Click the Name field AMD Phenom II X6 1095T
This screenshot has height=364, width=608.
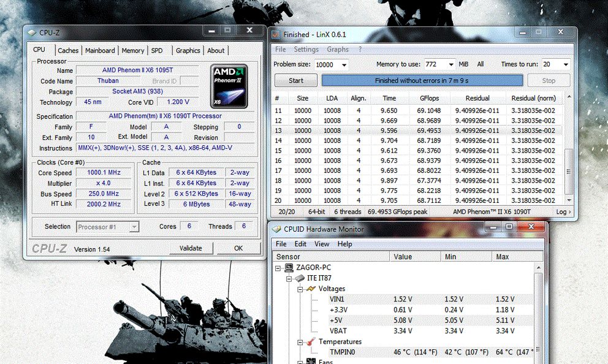coord(138,70)
